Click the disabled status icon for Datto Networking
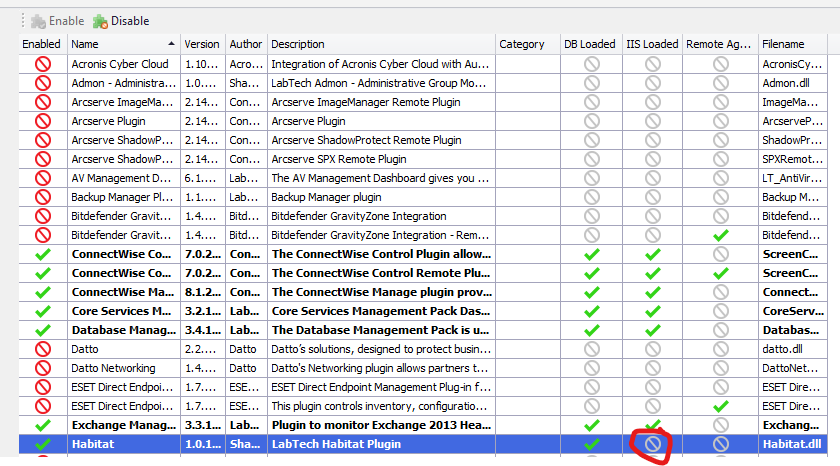 [42, 368]
